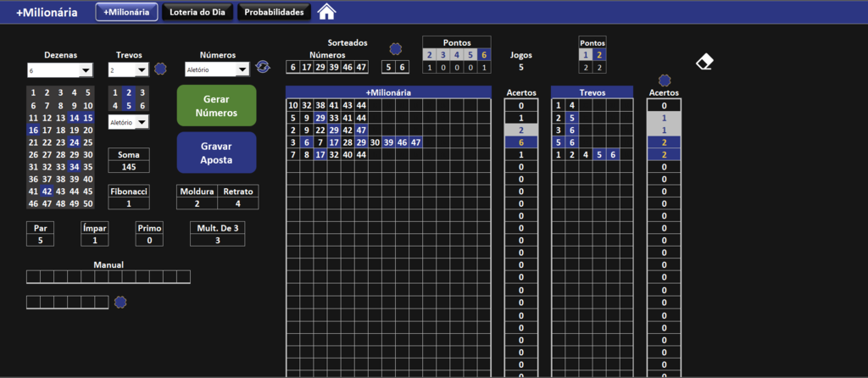Toggle trevo 2 in the trevos grid
This screenshot has width=868, height=378.
click(129, 92)
